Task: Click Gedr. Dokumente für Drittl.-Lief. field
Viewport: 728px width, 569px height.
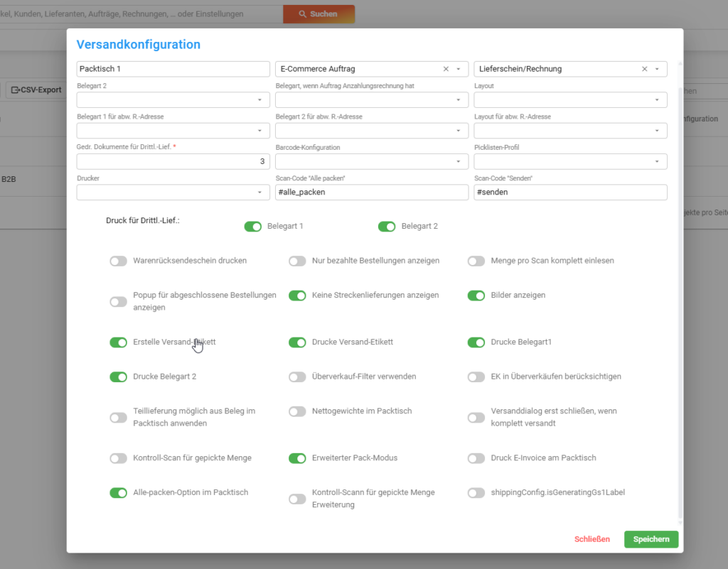Action: (x=173, y=161)
